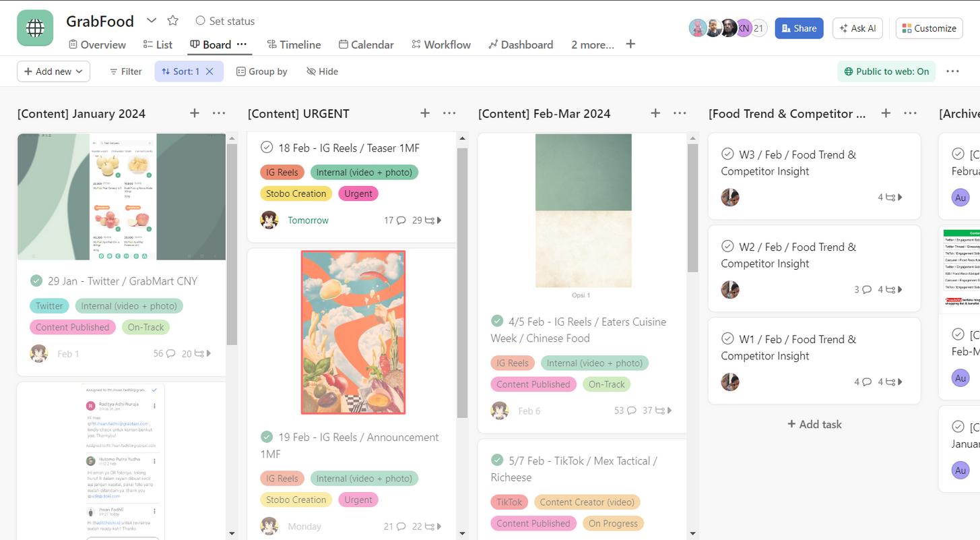Add task to [Content] January 2024 column
The width and height of the screenshot is (980, 540).
pyautogui.click(x=195, y=113)
